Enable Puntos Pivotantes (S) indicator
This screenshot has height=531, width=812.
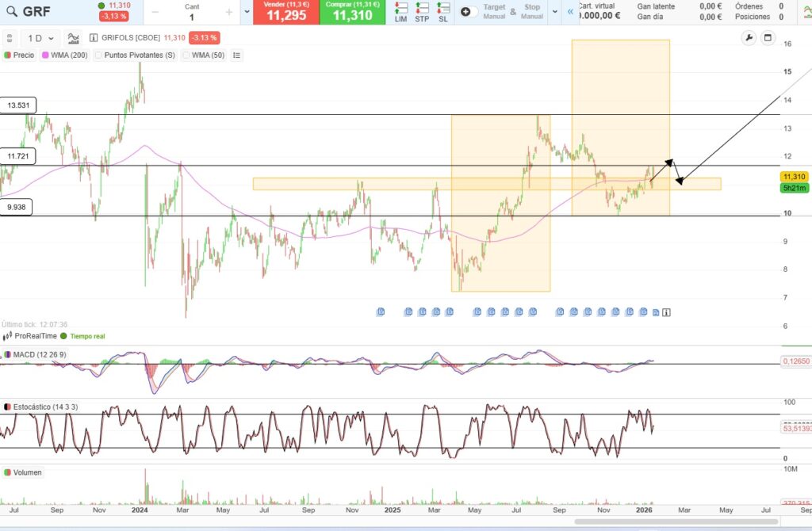click(x=99, y=55)
